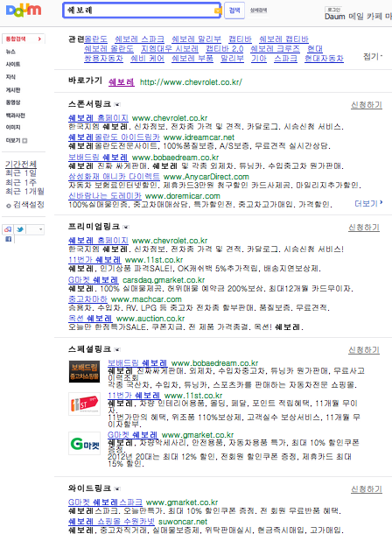Open 검색설정 gear settings
This screenshot has height=541, width=392.
25,205
